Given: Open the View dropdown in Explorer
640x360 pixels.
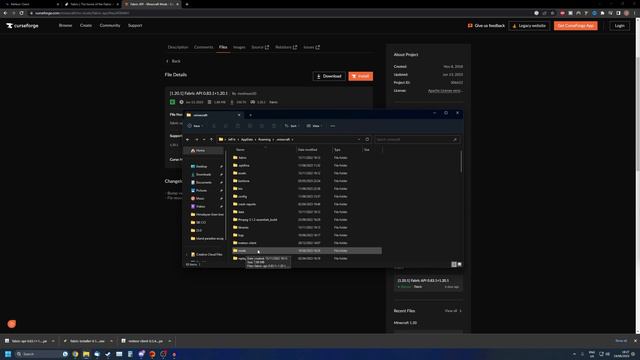Looking at the screenshot, I should click(x=314, y=126).
